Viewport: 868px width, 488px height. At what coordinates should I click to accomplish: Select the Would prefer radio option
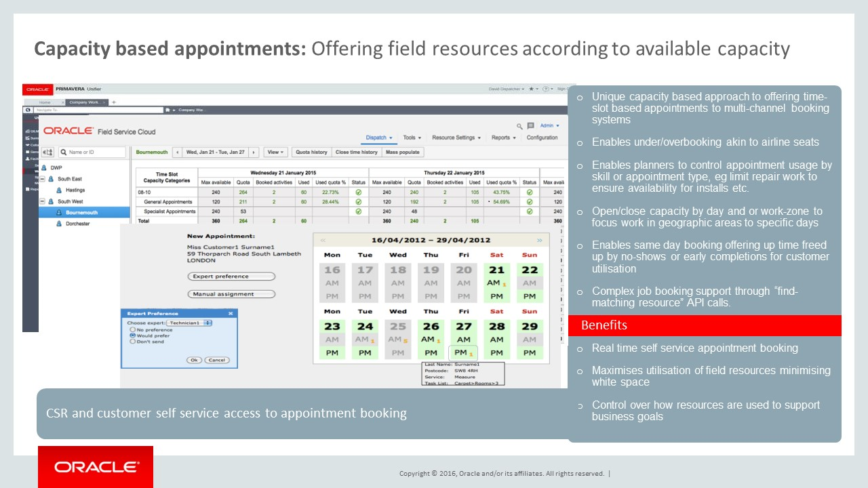(x=132, y=335)
